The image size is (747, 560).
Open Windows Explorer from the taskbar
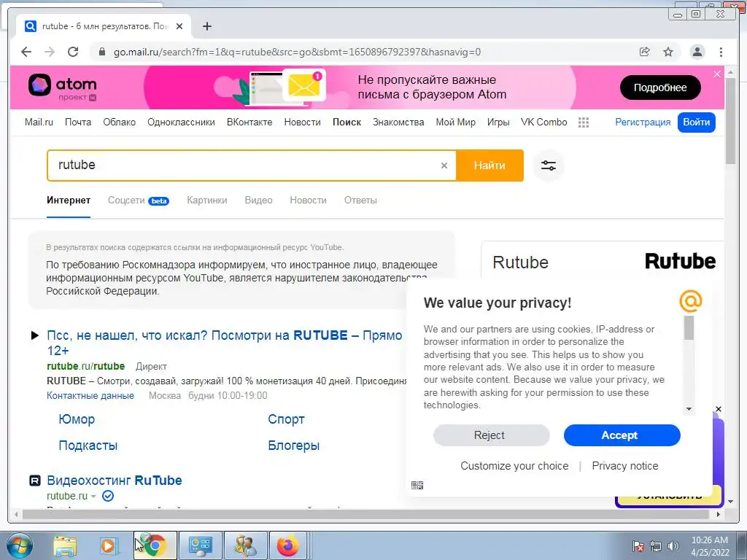point(65,545)
